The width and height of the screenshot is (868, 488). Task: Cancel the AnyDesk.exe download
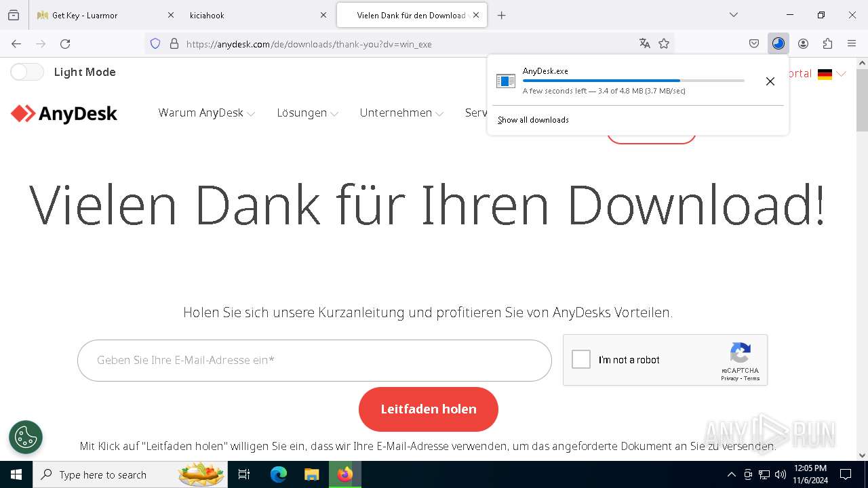pos(770,81)
